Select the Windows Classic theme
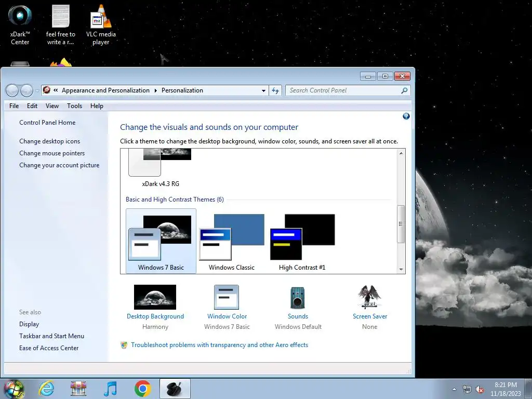 point(232,241)
